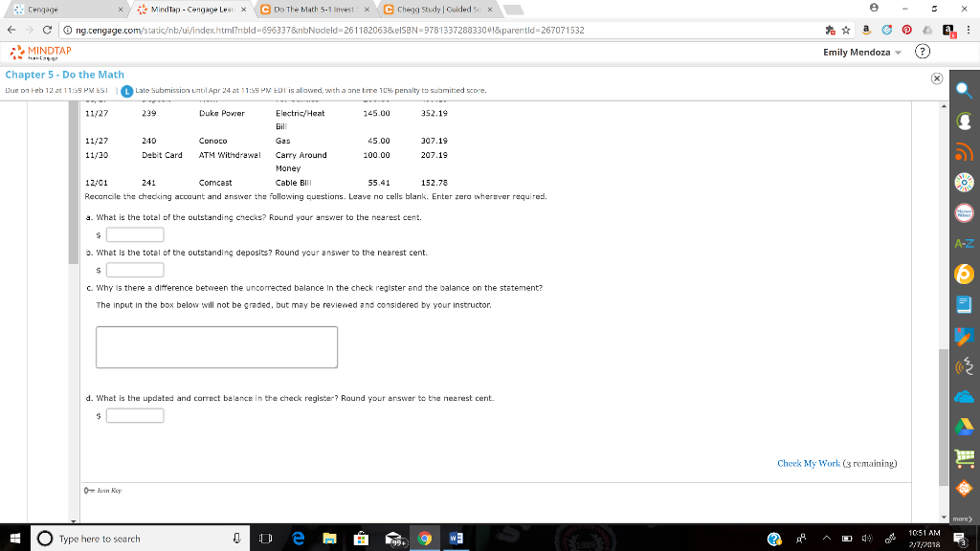The width and height of the screenshot is (980, 551).
Task: Open the Amazon Assistant extension
Action: [866, 30]
